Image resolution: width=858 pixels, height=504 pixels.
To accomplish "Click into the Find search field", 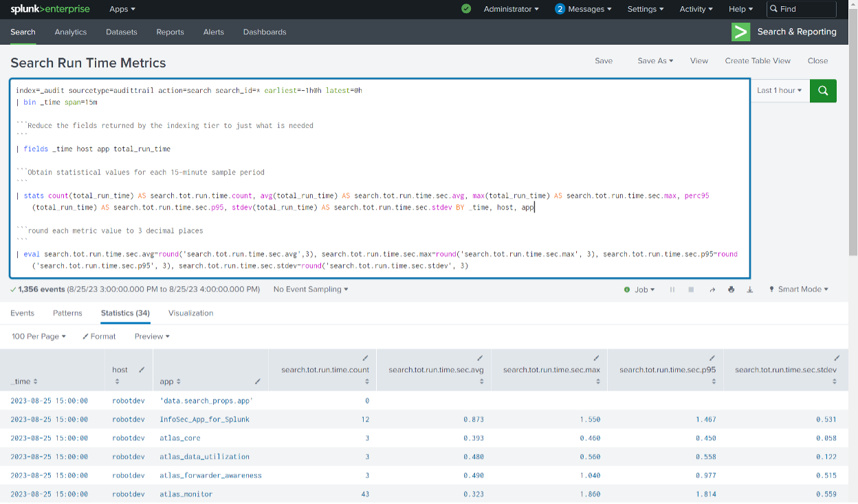I will 802,9.
